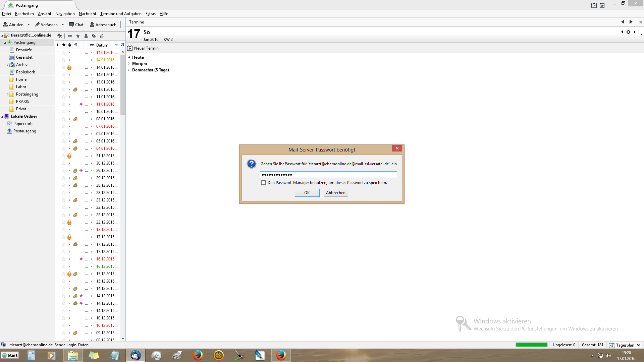Click the OK button in password dialog

pos(307,193)
